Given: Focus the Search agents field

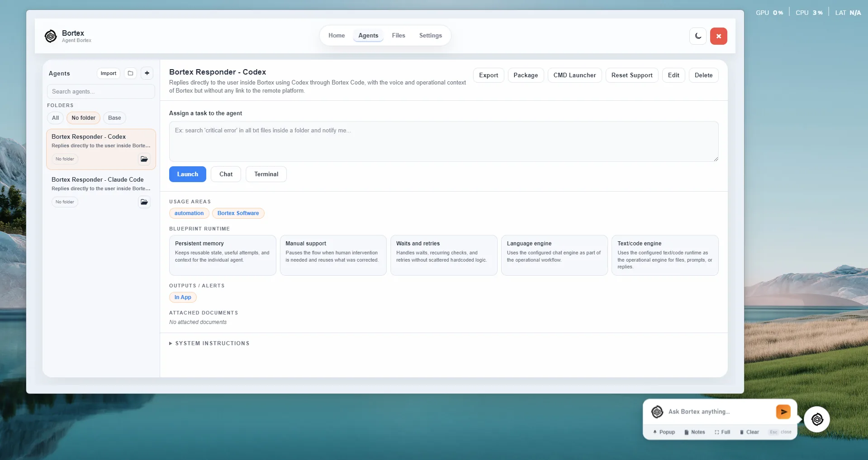Looking at the screenshot, I should pos(101,91).
